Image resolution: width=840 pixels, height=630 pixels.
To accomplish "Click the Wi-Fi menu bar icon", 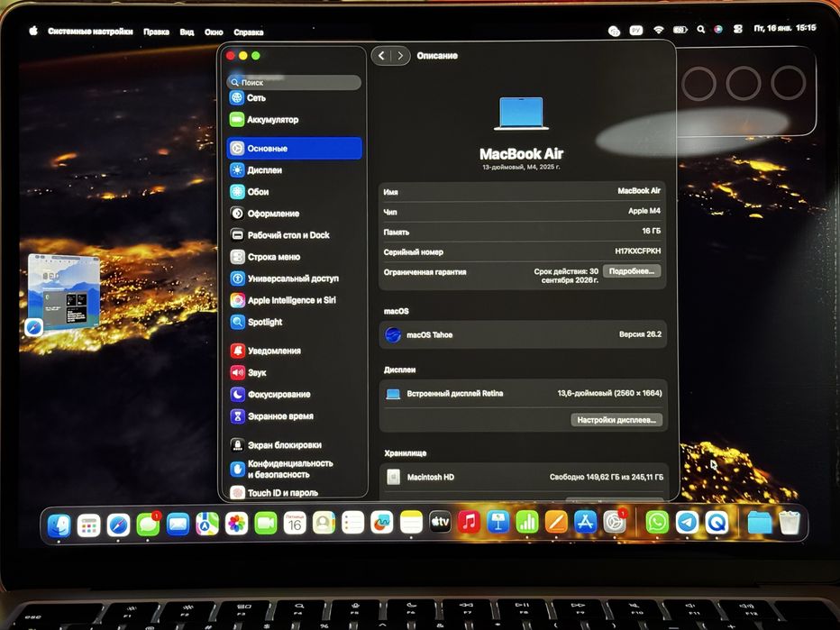I will tap(659, 30).
